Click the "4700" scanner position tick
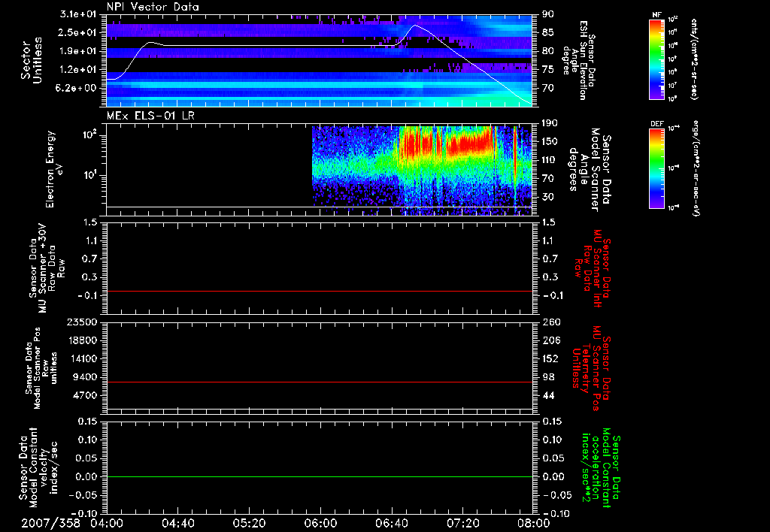770x532 pixels. click(85, 395)
